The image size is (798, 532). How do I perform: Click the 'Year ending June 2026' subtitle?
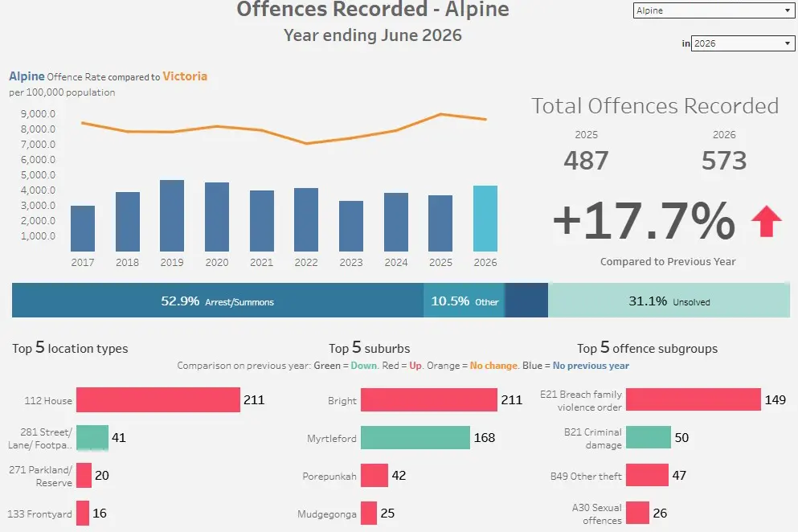tap(373, 35)
